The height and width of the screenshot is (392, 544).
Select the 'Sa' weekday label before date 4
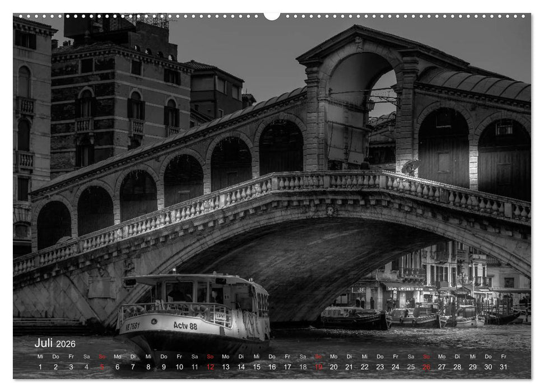(86, 357)
